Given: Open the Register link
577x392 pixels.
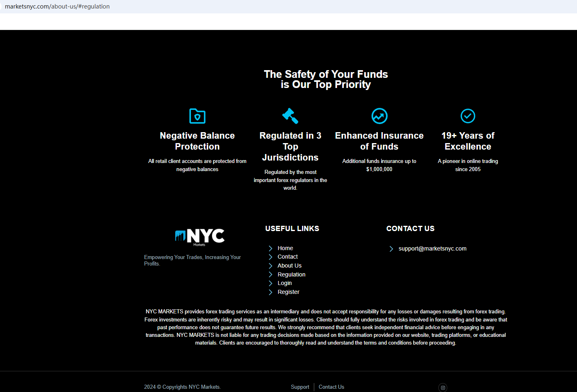Looking at the screenshot, I should 289,292.
